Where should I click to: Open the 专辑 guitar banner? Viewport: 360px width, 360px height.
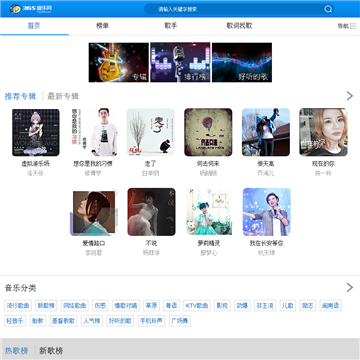[119, 62]
